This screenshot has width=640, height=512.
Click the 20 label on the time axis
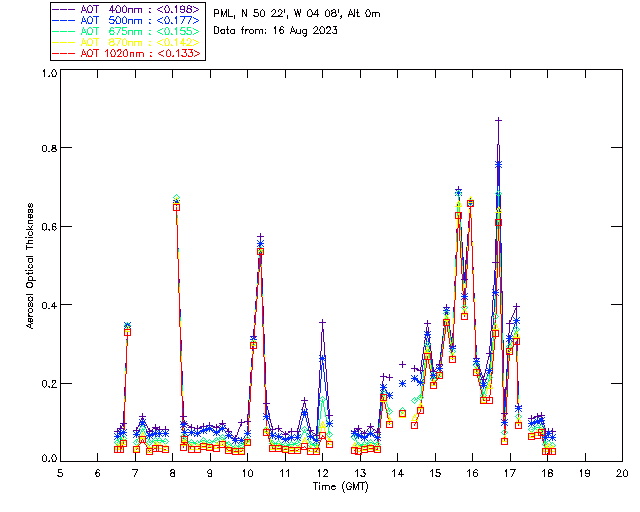click(x=622, y=474)
